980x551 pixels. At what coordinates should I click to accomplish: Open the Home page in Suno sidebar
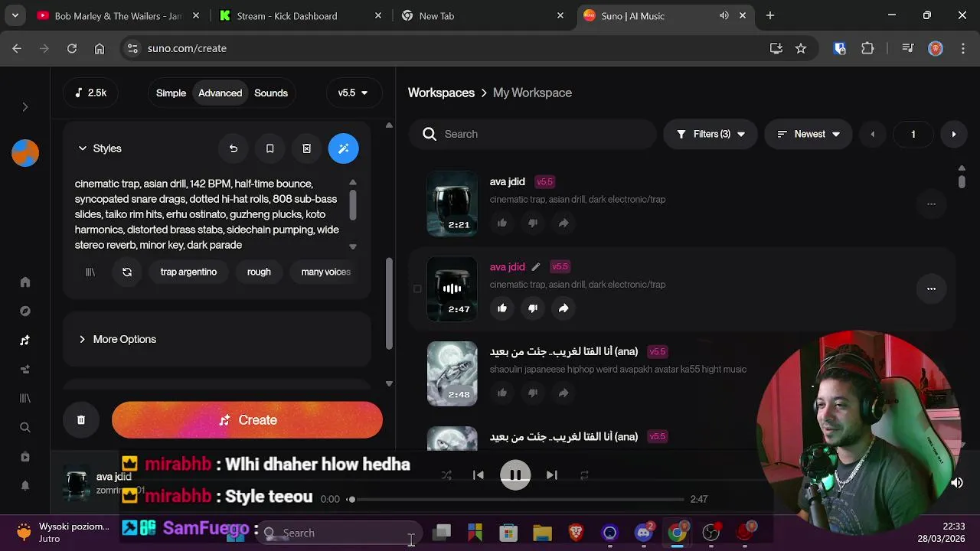tap(25, 282)
